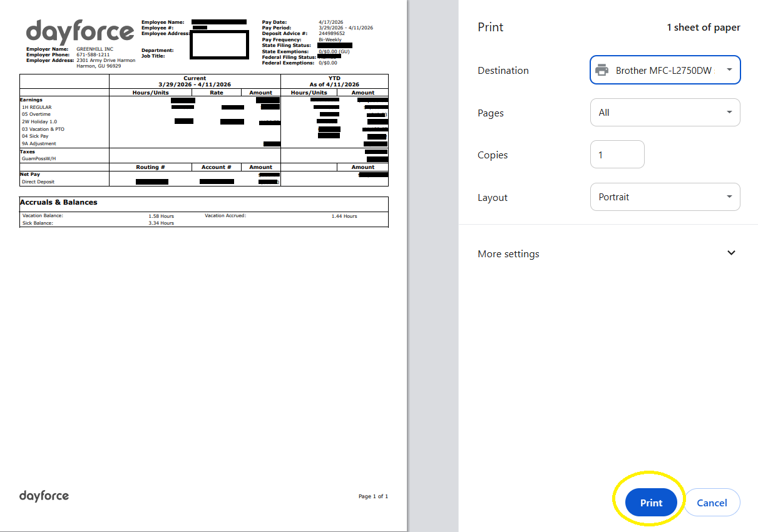758x532 pixels.
Task: Open the Layout dropdown showing Portrait
Action: (665, 197)
